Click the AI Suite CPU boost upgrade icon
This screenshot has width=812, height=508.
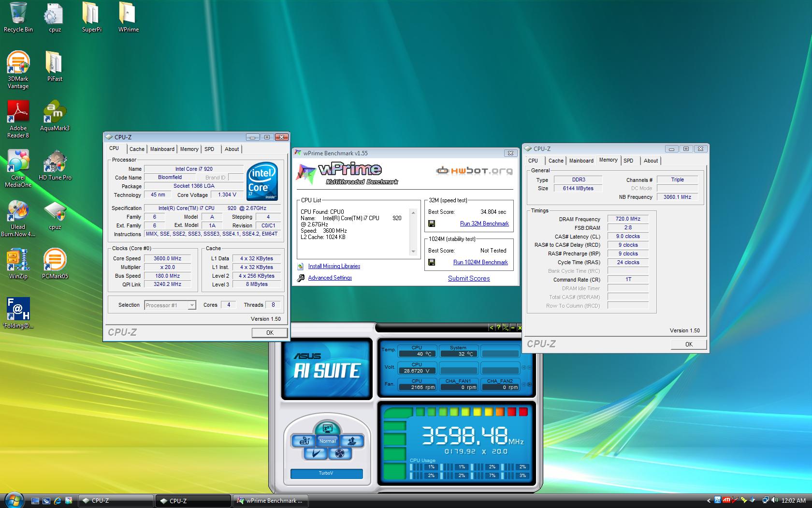point(352,441)
